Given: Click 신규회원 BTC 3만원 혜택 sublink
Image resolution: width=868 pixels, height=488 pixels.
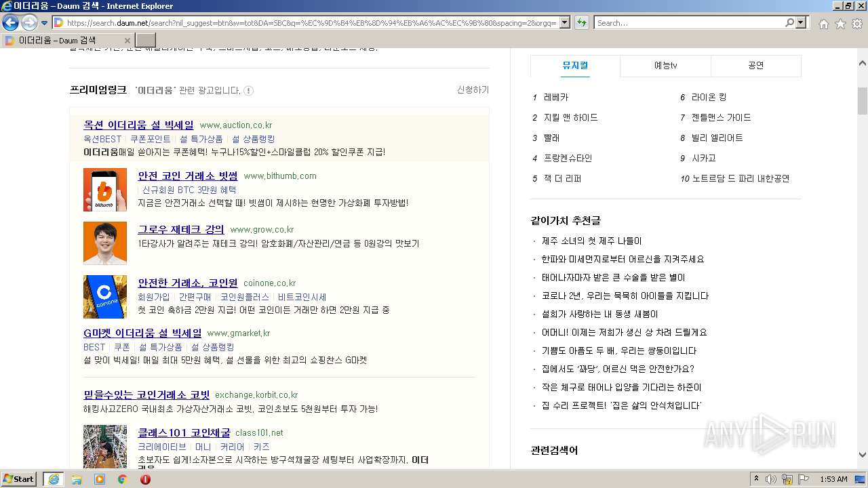Looking at the screenshot, I should (x=189, y=190).
